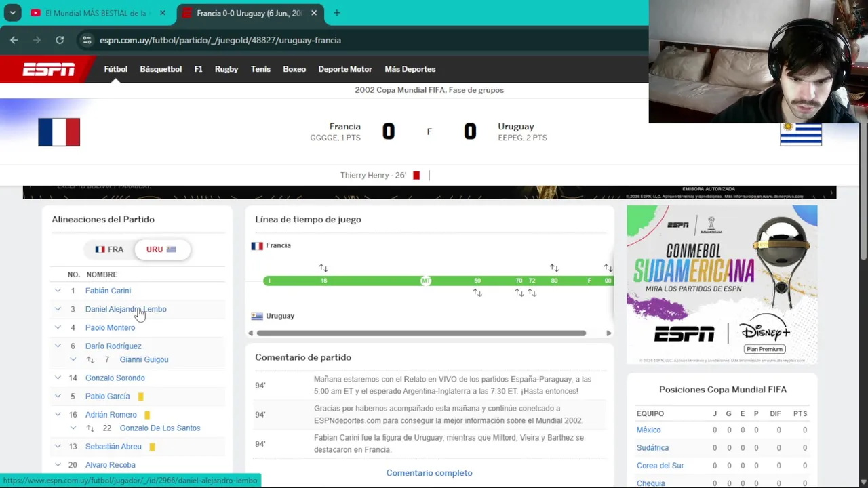Expand Gianni Guigou row chevron
Image resolution: width=868 pixels, height=488 pixels.
coord(73,359)
